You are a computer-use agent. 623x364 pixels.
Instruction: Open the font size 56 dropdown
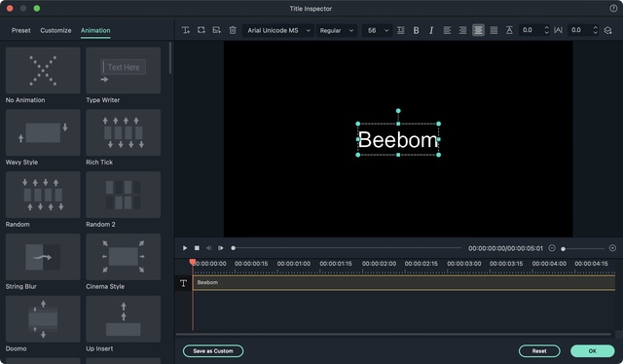378,30
